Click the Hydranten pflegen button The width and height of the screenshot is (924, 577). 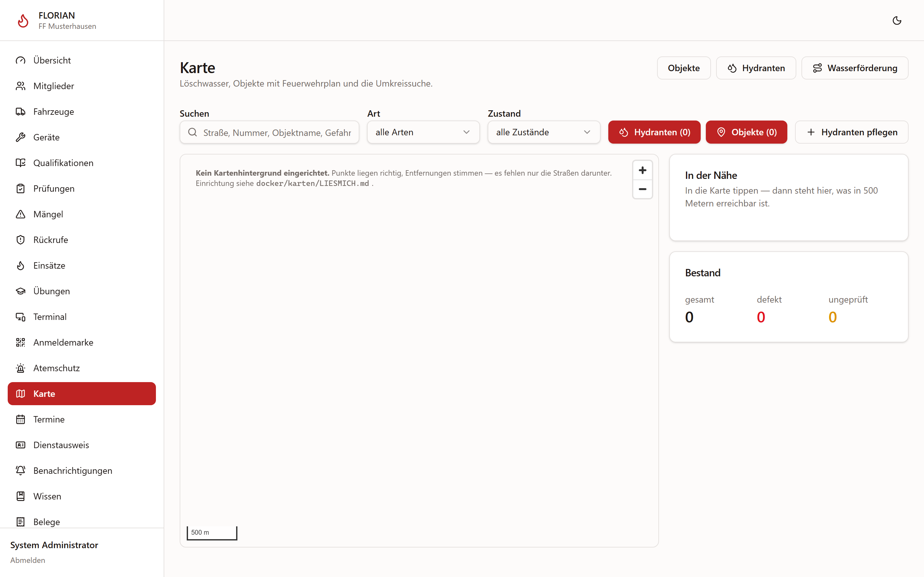point(851,132)
